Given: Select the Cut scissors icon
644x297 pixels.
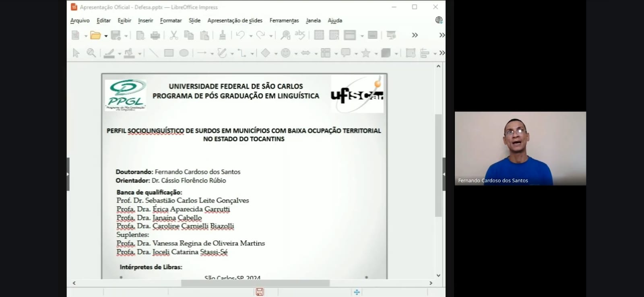Looking at the screenshot, I should pyautogui.click(x=173, y=35).
